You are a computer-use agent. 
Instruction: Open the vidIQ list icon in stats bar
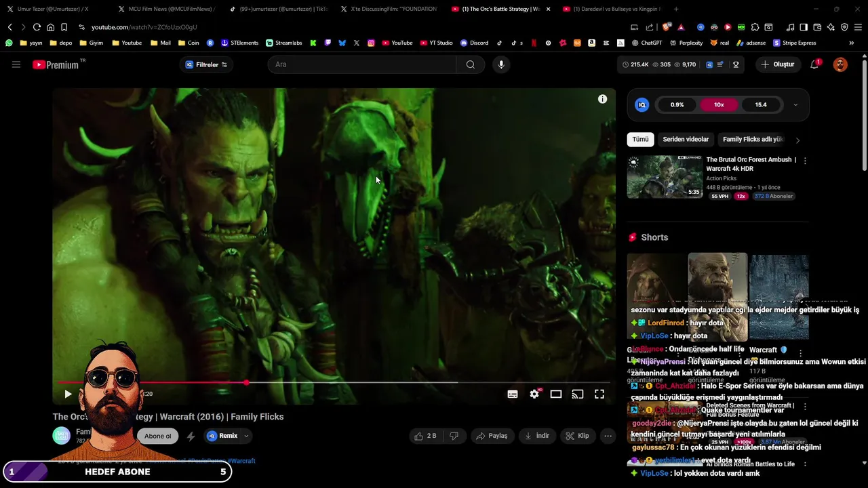720,64
